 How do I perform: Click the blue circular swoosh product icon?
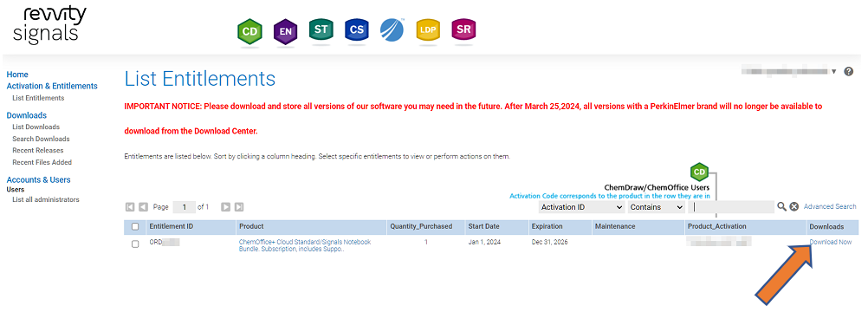point(392,30)
